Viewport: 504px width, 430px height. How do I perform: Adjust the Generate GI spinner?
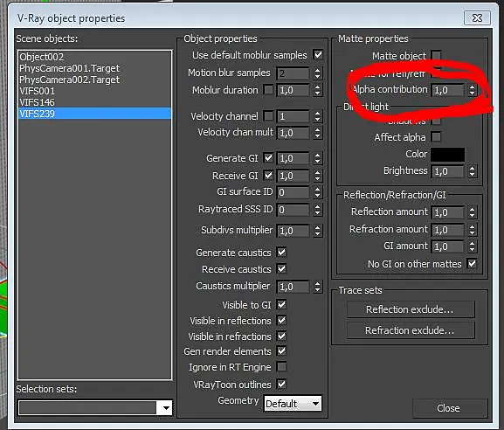point(318,158)
